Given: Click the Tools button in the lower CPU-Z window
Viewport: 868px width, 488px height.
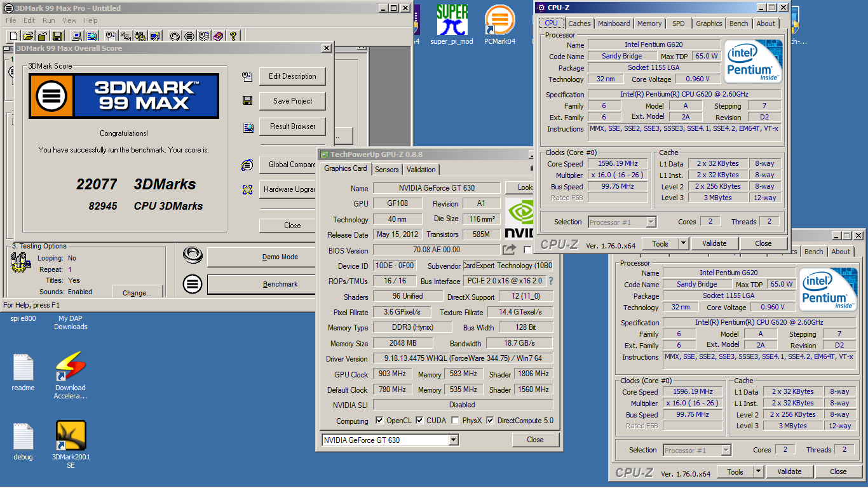Looking at the screenshot, I should click(x=735, y=471).
